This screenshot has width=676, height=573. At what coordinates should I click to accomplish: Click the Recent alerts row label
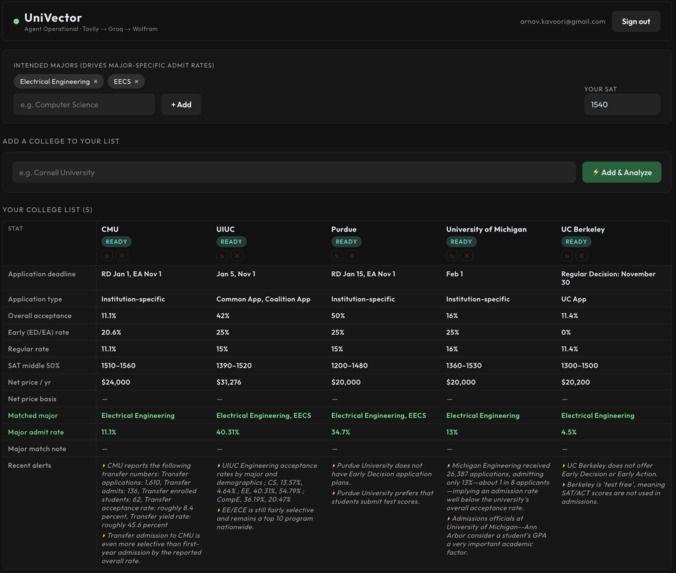point(29,466)
